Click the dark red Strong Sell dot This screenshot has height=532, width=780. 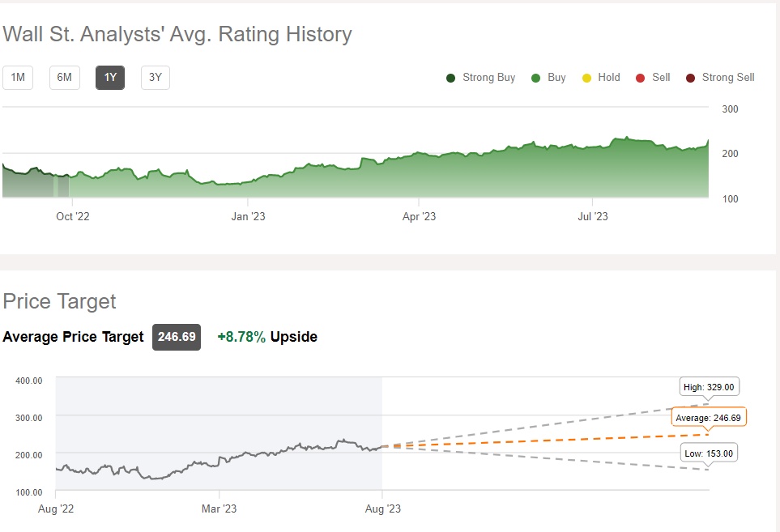pos(691,78)
